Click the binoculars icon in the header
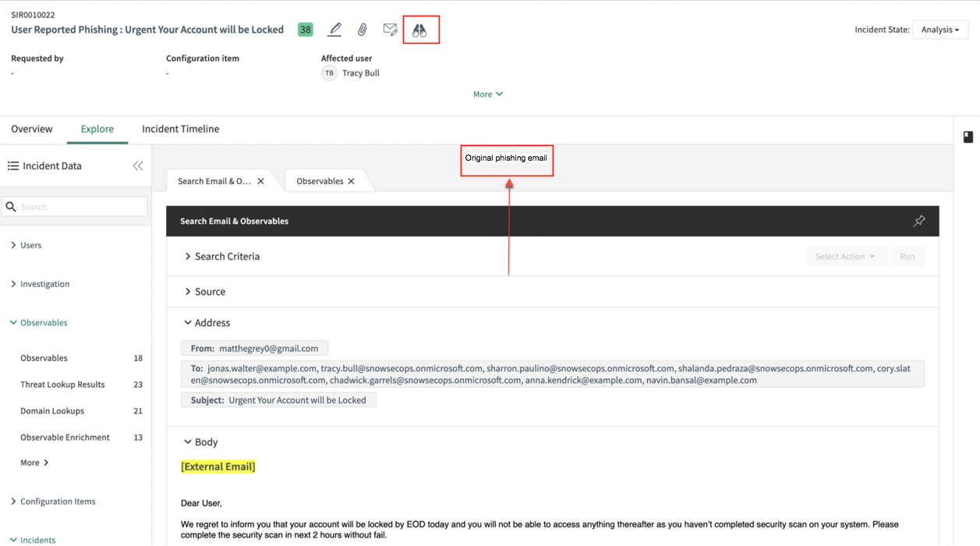 click(x=419, y=30)
